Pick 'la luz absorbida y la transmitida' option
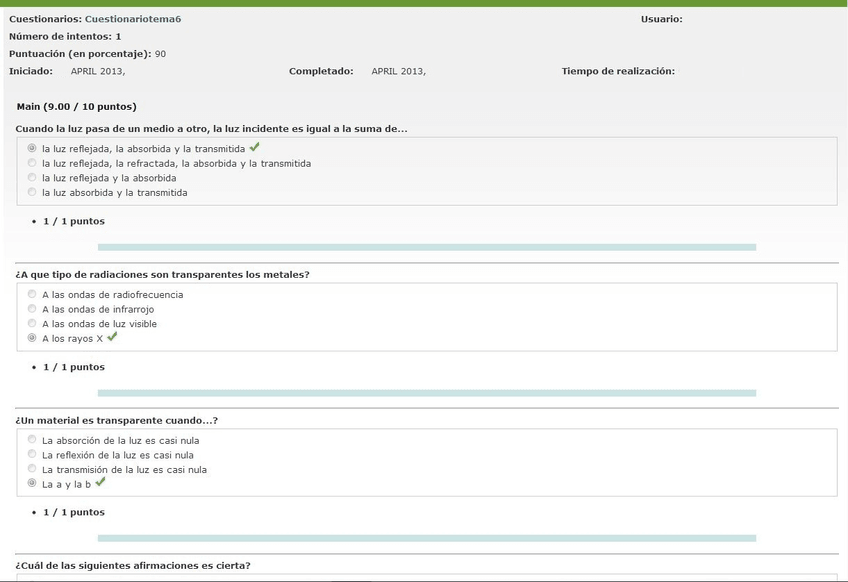Image resolution: width=848 pixels, height=582 pixels. tap(32, 192)
